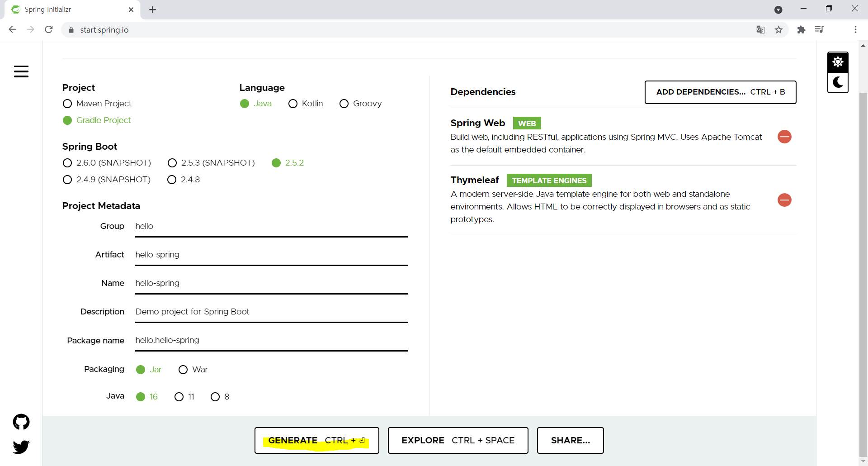This screenshot has height=466, width=868.
Task: Select Java version 16
Action: pos(147,397)
